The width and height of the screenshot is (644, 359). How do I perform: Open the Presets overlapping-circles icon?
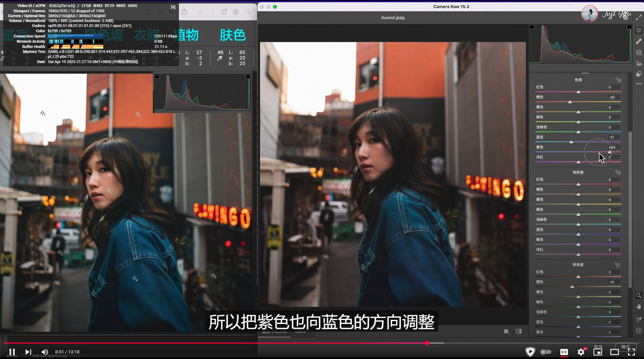pyautogui.click(x=639, y=74)
